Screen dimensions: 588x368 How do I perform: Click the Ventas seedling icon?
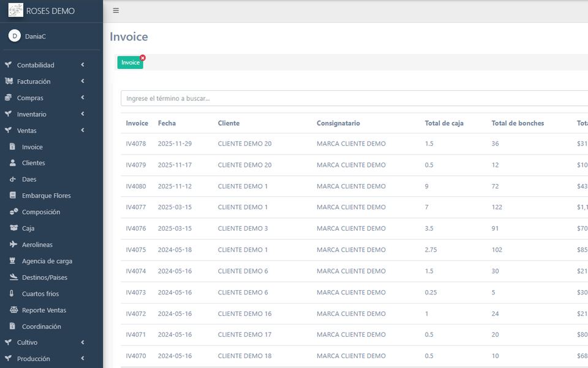point(8,130)
